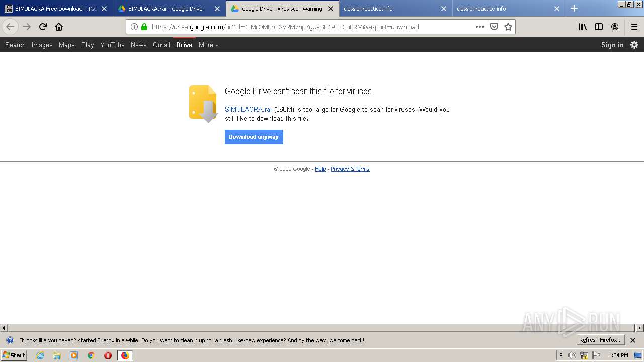Click the horizontal scrollbar right arrow
This screenshot has width=644, height=362.
click(x=640, y=328)
